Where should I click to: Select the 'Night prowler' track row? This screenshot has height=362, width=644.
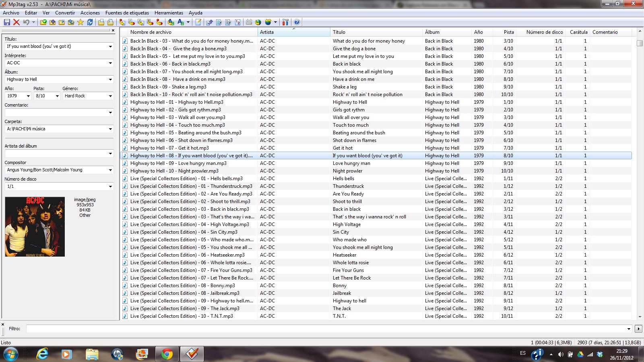point(376,171)
